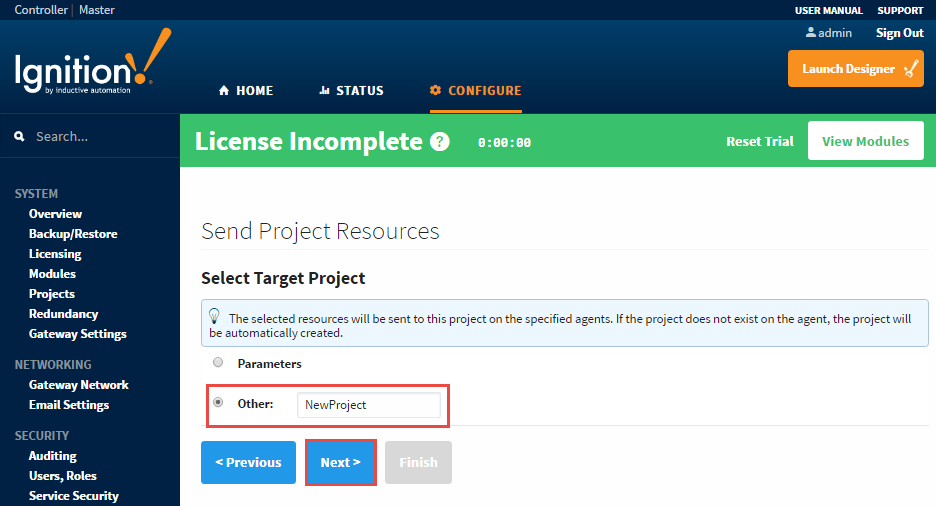
Task: Focus the sidebar Search field
Action: coord(90,137)
